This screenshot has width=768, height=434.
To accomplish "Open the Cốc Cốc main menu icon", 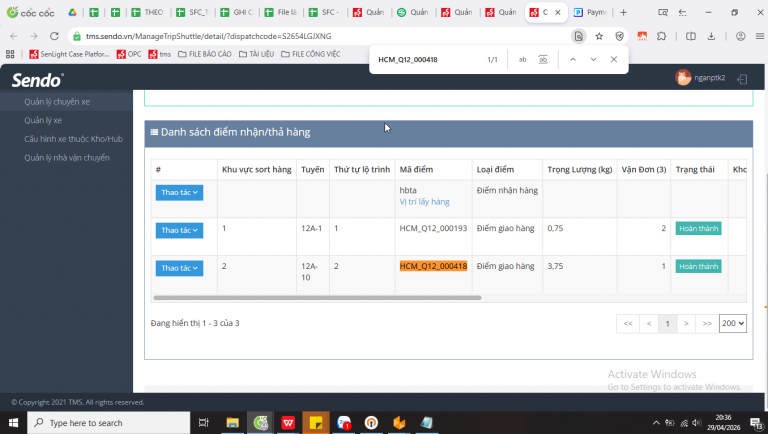I will [x=760, y=36].
